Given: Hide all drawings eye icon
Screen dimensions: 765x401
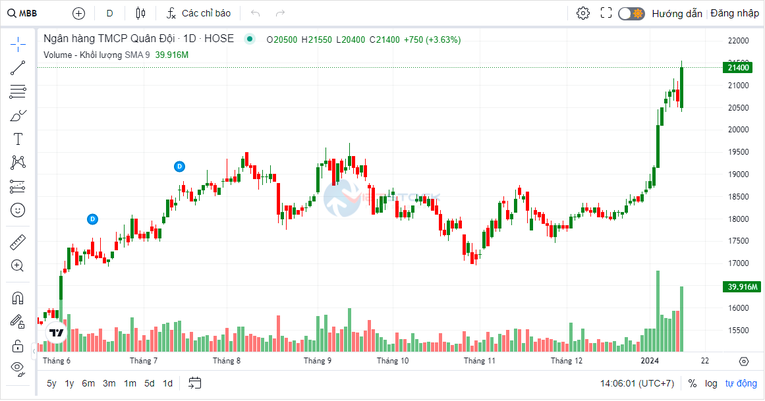Looking at the screenshot, I should pyautogui.click(x=18, y=368).
